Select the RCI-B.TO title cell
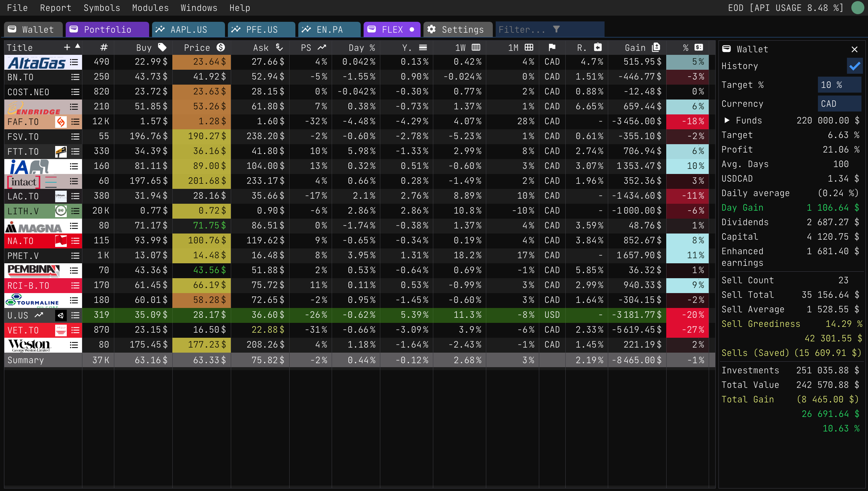The height and width of the screenshot is (491, 868). tap(43, 285)
